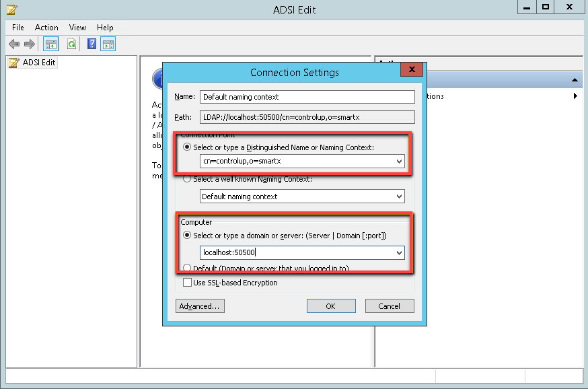This screenshot has width=588, height=389.
Task: Choose Select or type a domain or server radio
Action: 187,235
